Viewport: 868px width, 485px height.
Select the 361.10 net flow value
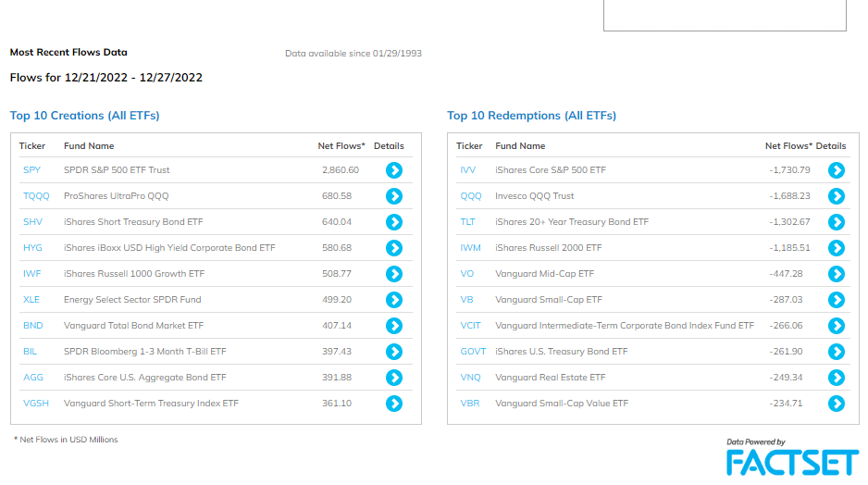click(337, 404)
